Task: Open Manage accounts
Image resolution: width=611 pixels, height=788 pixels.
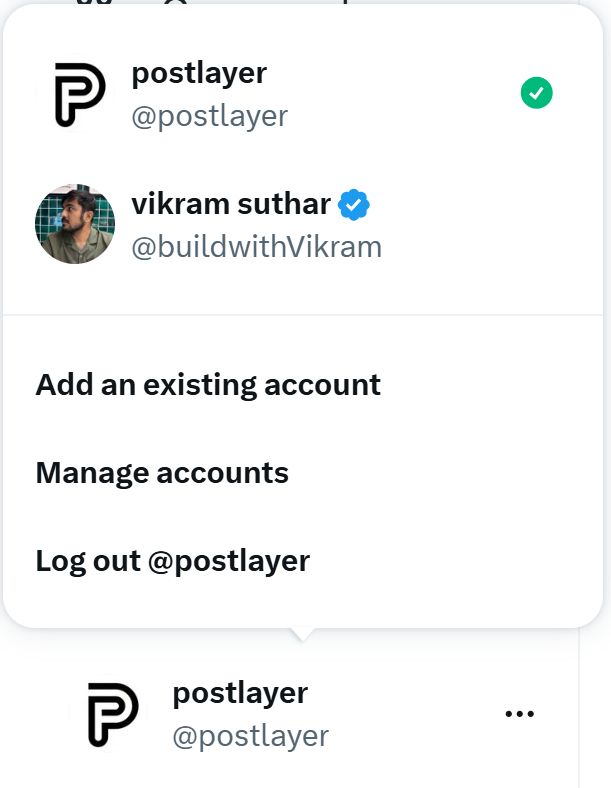Action: (x=162, y=473)
